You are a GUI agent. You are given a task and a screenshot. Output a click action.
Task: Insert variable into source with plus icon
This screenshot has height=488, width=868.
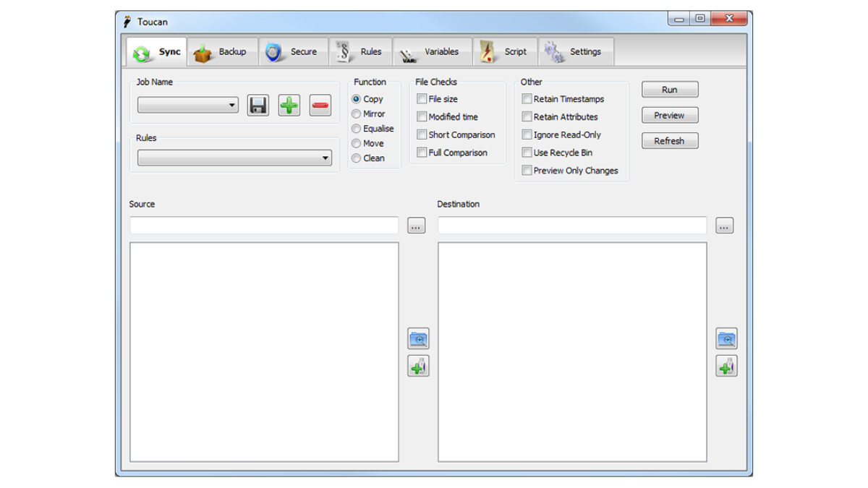tap(418, 367)
